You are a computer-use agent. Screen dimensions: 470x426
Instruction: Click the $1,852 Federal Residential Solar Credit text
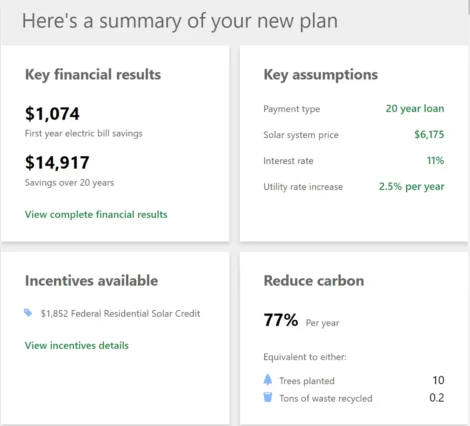click(x=120, y=314)
